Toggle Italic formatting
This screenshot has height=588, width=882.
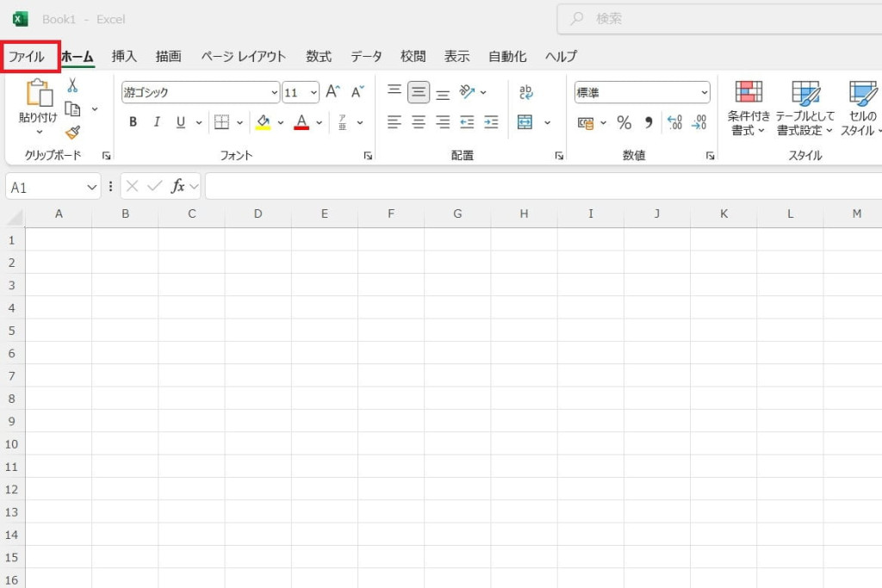[x=157, y=122]
